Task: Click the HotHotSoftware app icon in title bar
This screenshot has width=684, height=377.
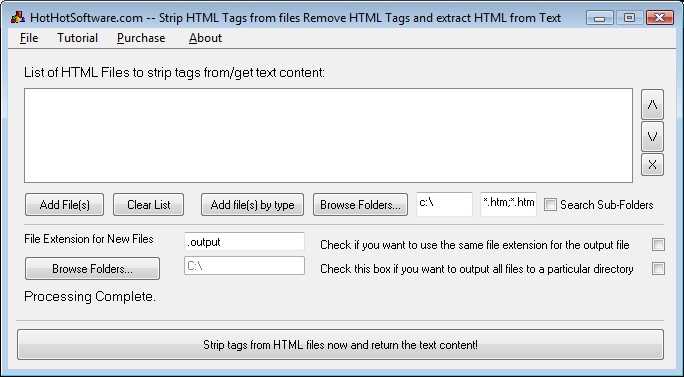Action: pos(18,17)
